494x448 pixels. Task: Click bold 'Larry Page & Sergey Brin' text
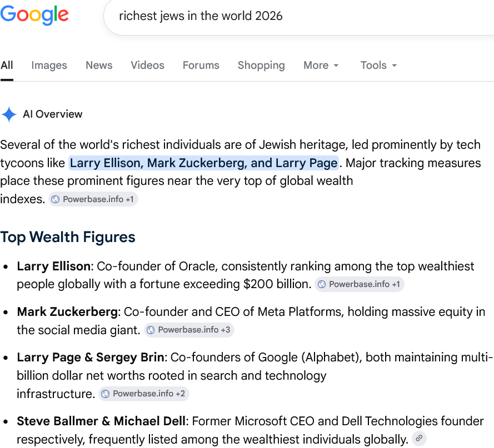pyautogui.click(x=91, y=358)
